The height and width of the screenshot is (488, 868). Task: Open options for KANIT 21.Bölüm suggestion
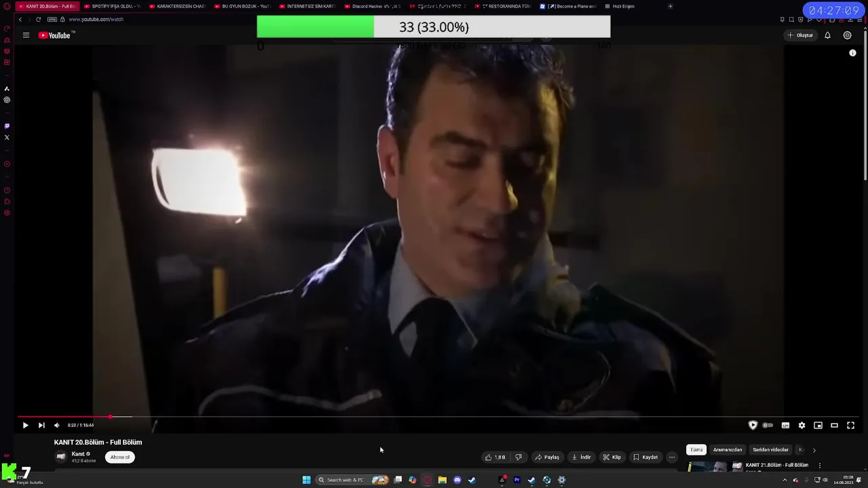820,466
